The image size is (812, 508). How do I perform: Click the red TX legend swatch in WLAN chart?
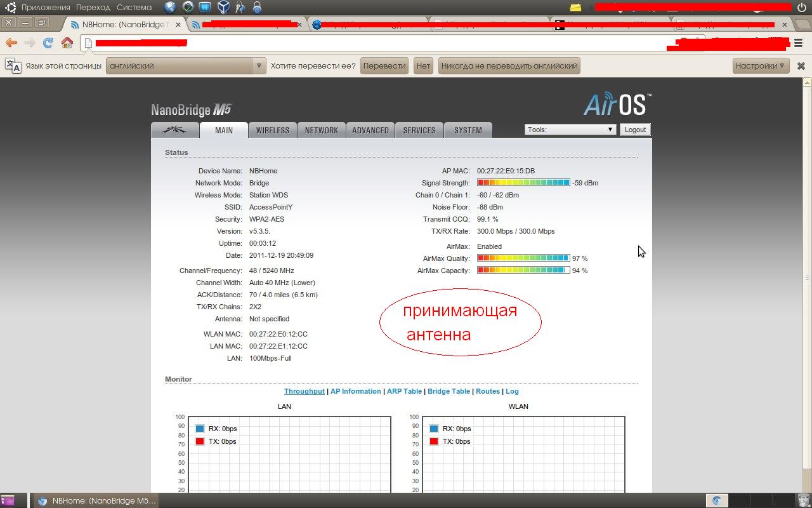[x=434, y=441]
